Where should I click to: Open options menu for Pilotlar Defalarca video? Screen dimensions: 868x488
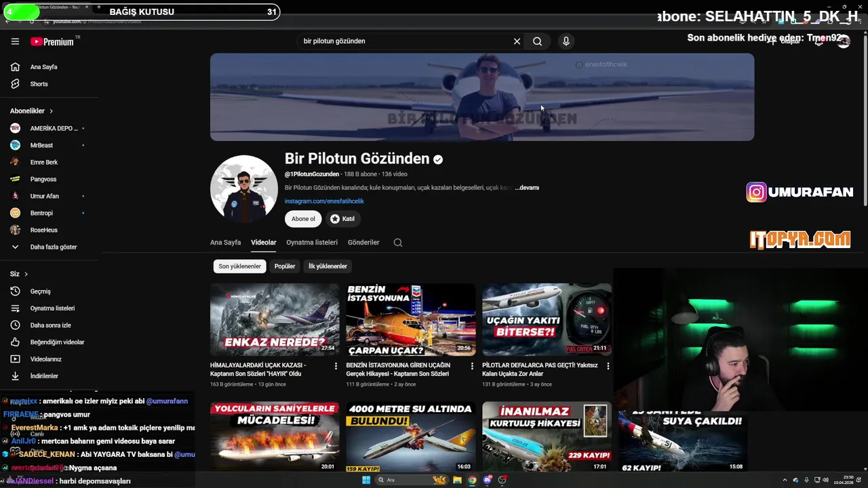pos(608,366)
